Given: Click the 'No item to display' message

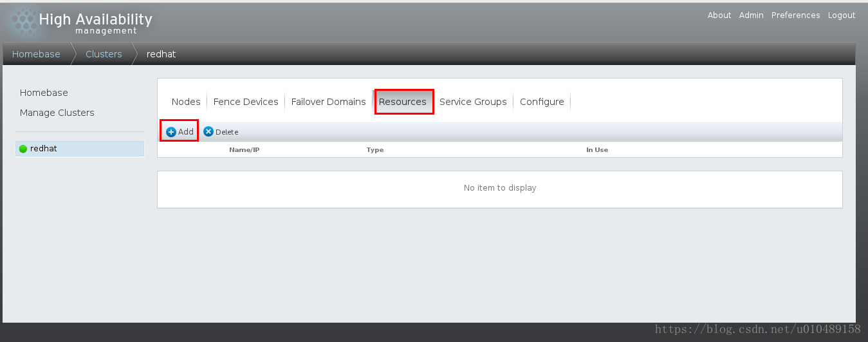Looking at the screenshot, I should [500, 188].
